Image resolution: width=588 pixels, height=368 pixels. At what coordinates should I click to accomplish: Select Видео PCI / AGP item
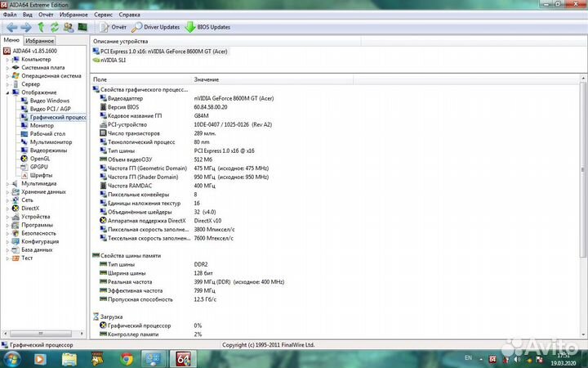(51, 109)
